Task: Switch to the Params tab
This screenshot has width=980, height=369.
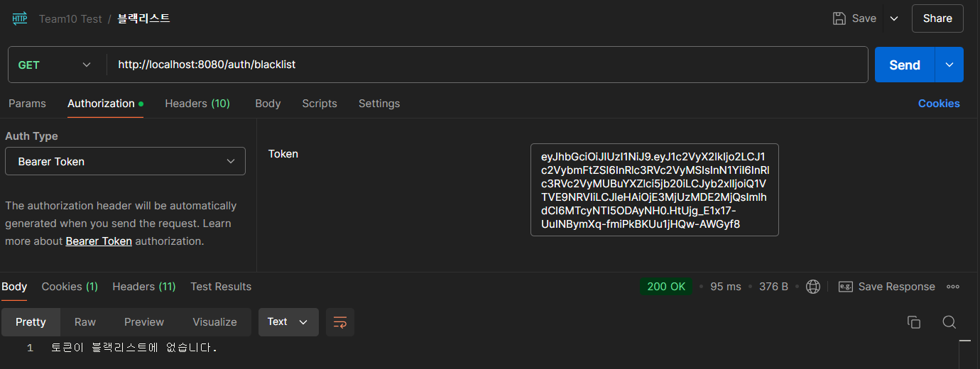Action: coord(27,104)
